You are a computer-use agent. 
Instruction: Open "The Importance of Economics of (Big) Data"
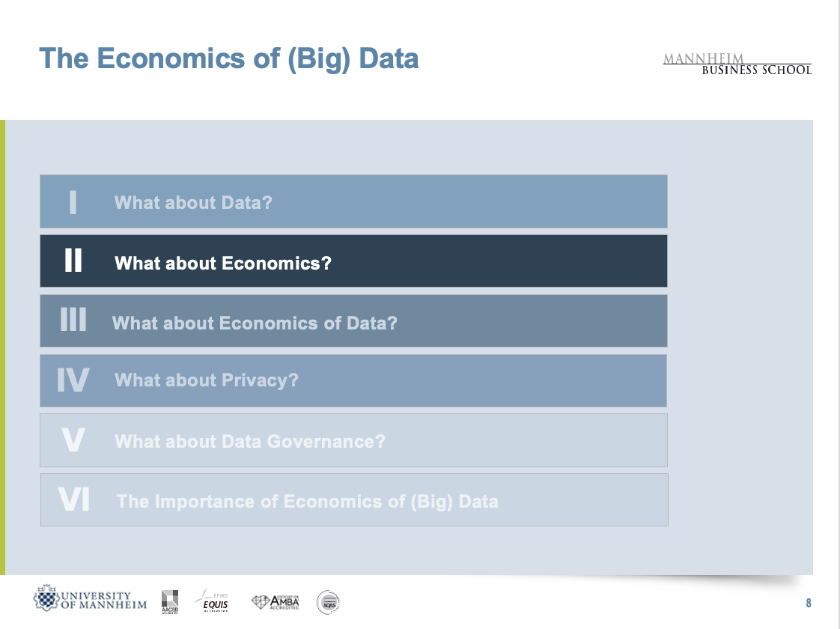coord(307,501)
